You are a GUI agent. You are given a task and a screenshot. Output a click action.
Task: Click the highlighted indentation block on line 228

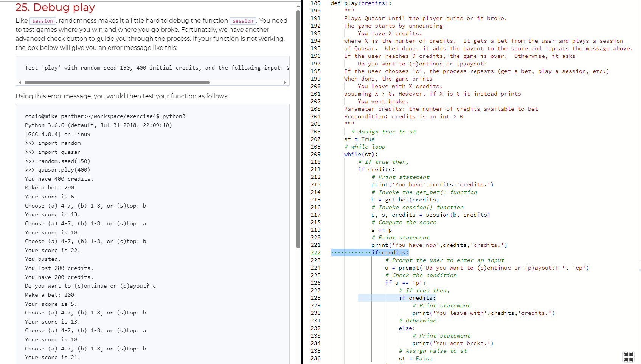click(378, 298)
